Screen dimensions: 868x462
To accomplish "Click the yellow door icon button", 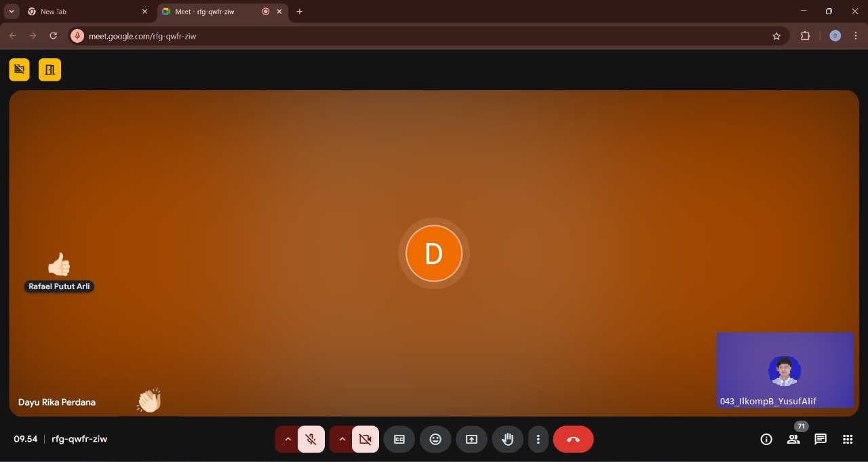I will [x=50, y=69].
